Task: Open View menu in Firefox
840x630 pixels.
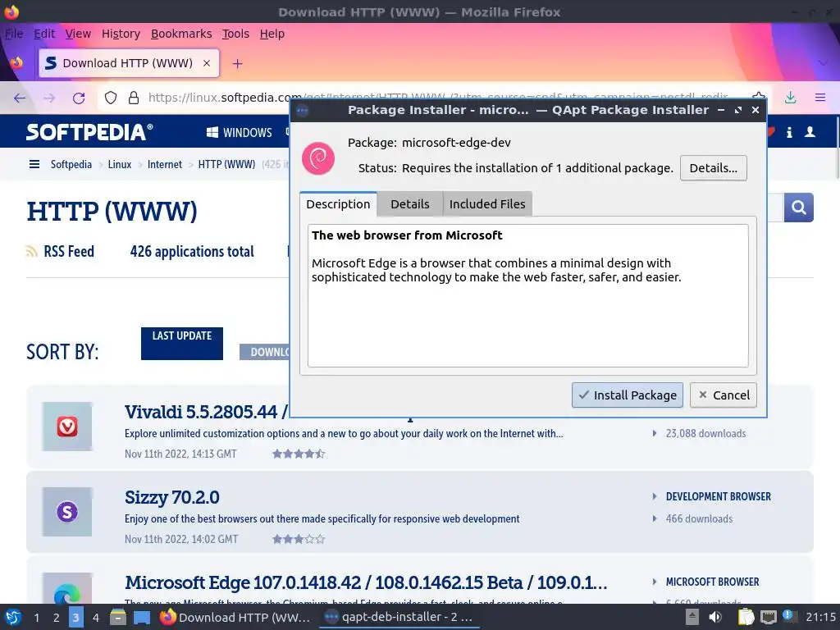Action: pos(78,34)
